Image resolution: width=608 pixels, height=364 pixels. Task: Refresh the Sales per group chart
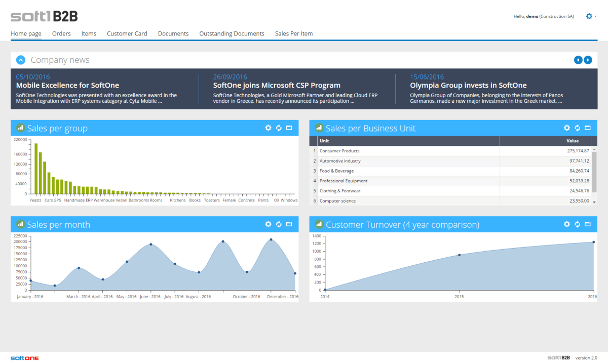click(279, 128)
